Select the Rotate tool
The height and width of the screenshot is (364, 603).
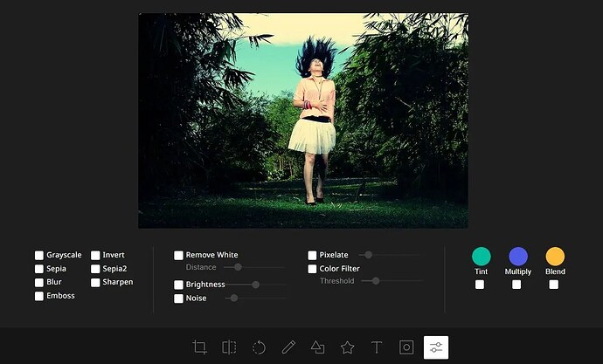[259, 347]
